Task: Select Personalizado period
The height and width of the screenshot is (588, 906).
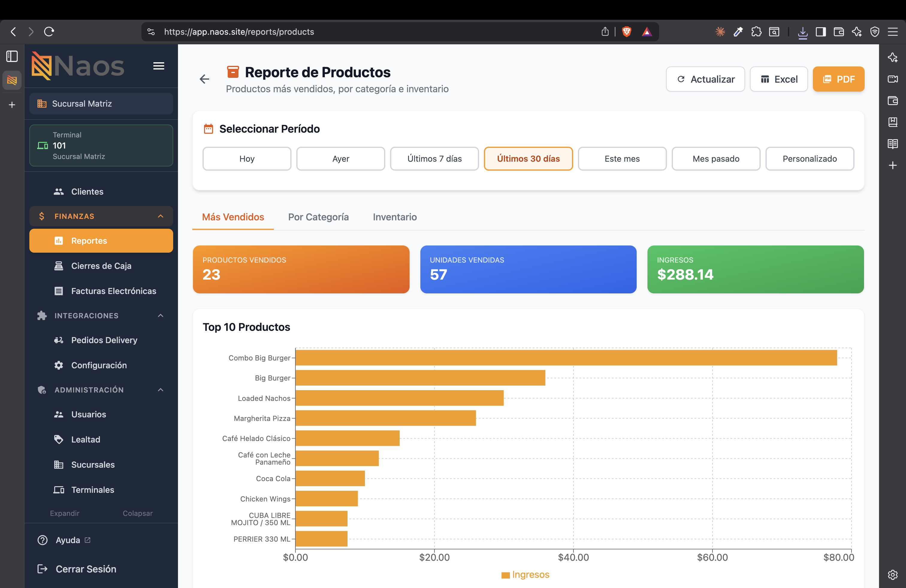Action: pyautogui.click(x=810, y=159)
